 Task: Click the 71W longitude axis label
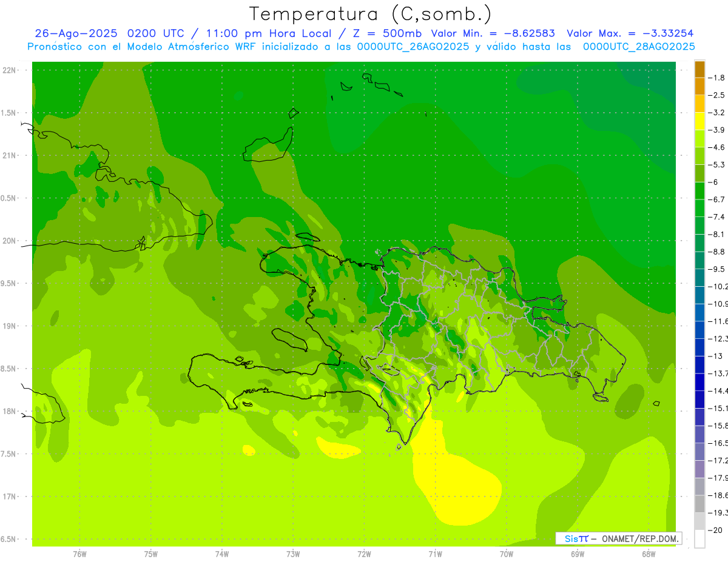tap(435, 554)
